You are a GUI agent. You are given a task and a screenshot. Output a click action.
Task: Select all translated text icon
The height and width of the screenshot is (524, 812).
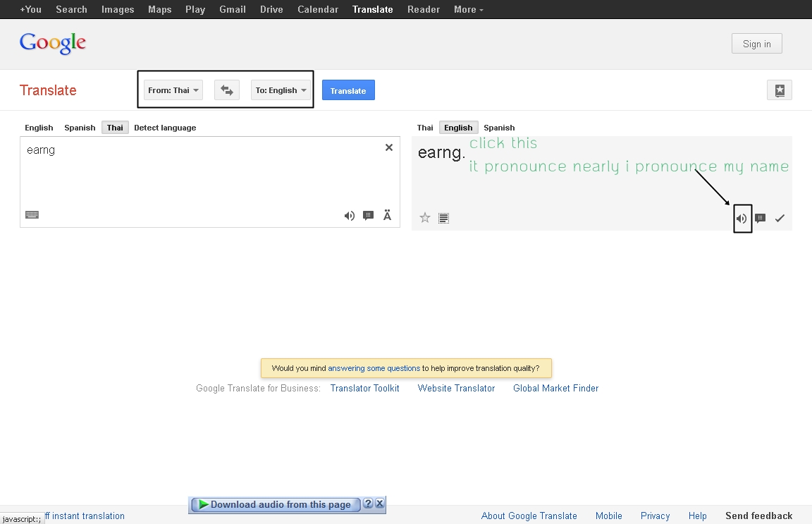pyautogui.click(x=443, y=218)
